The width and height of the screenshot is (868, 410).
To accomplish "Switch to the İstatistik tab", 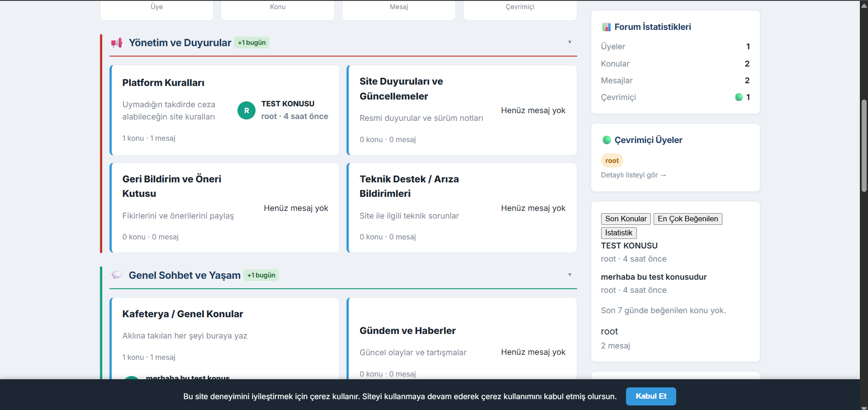I will [x=618, y=233].
